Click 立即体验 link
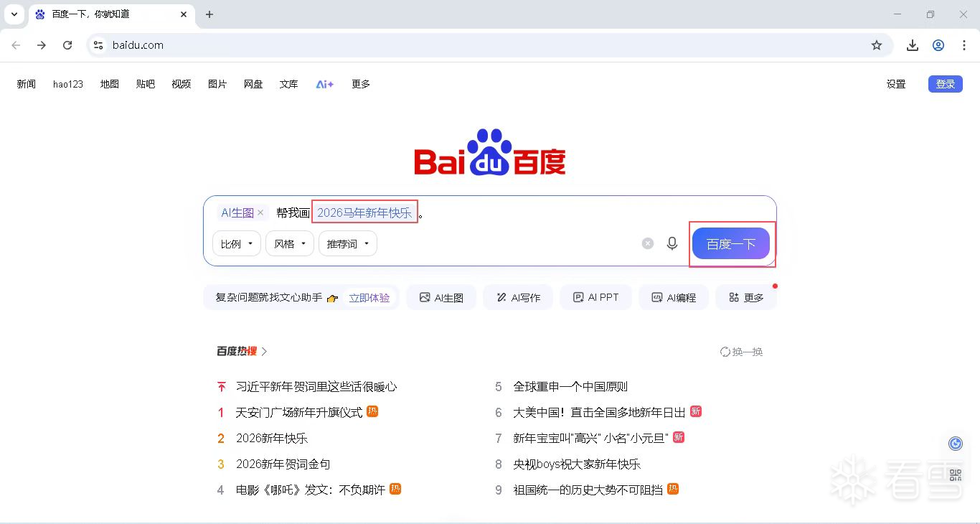980x524 pixels. click(x=369, y=298)
